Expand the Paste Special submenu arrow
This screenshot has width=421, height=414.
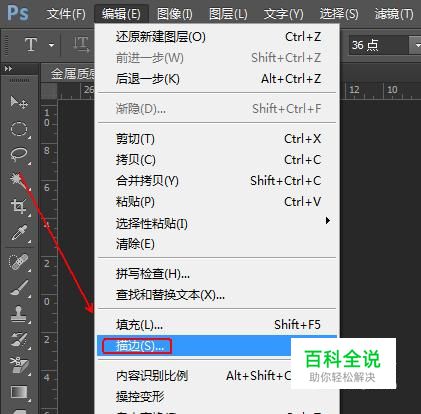[x=328, y=221]
